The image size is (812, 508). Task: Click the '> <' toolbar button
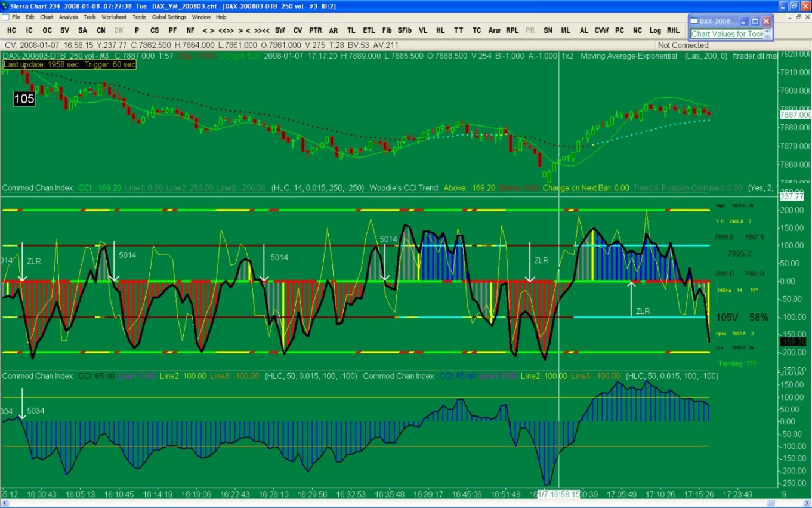pyautogui.click(x=244, y=30)
